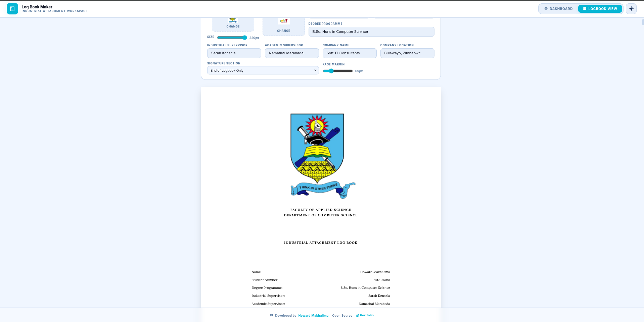The width and height of the screenshot is (644, 322).
Task: Click Change under the Soft-IT company logo
Action: tap(284, 31)
